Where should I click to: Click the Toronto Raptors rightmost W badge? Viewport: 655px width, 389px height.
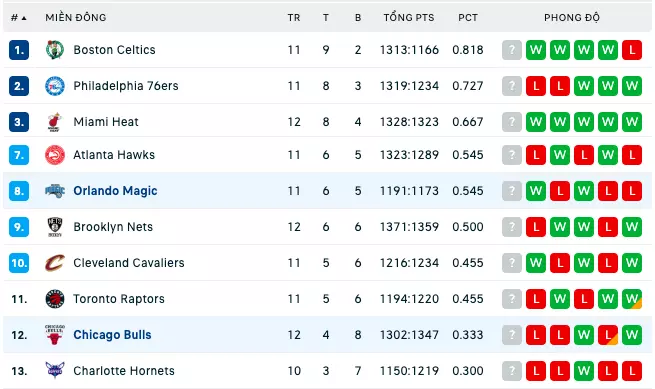[632, 299]
